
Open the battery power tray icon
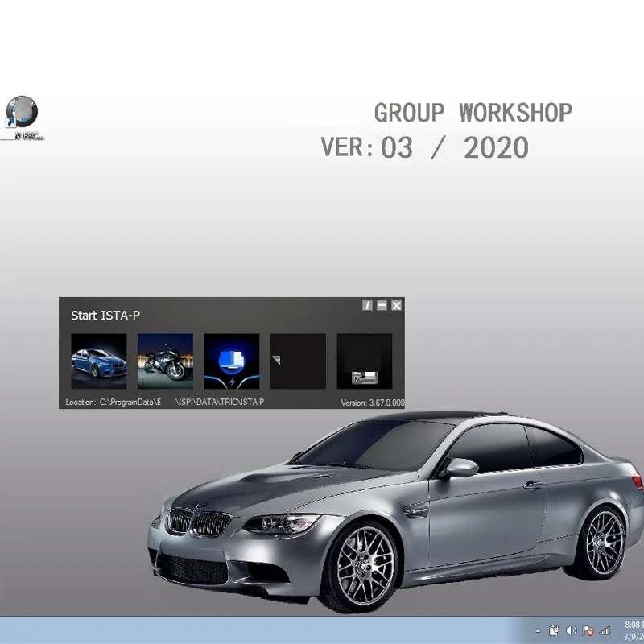(x=554, y=630)
